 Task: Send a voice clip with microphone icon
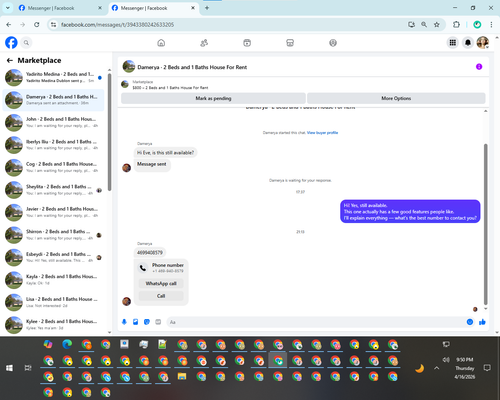point(124,322)
